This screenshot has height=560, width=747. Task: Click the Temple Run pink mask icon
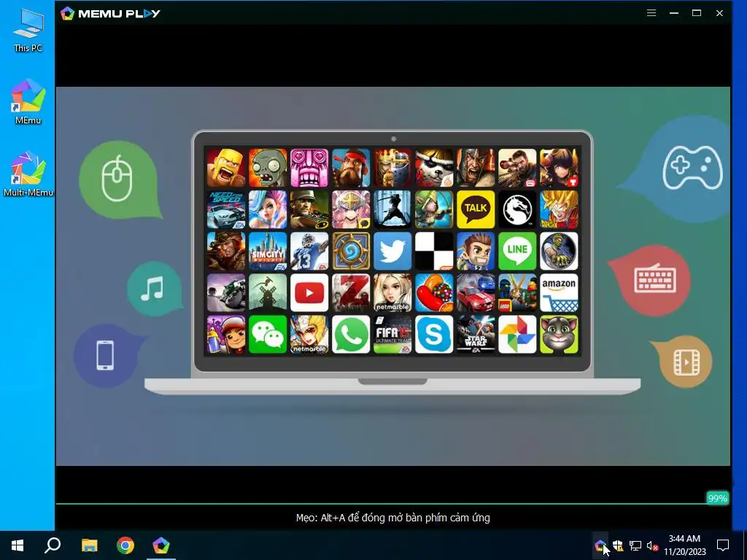click(309, 168)
